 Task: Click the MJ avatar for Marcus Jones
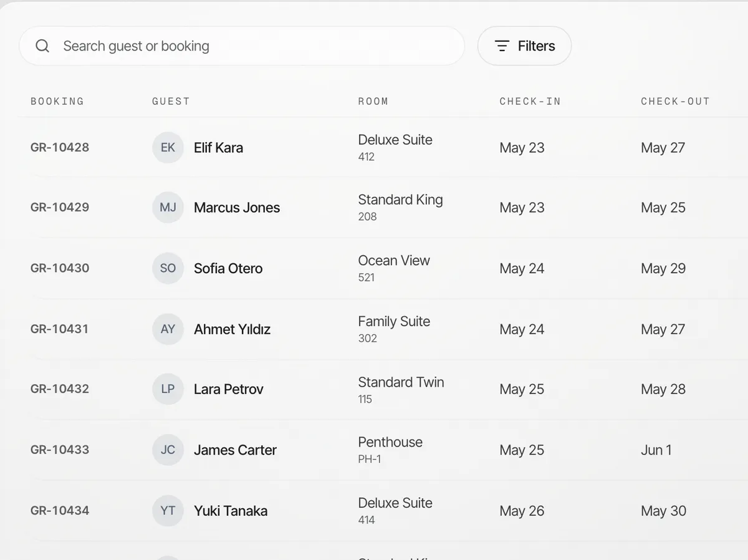168,208
